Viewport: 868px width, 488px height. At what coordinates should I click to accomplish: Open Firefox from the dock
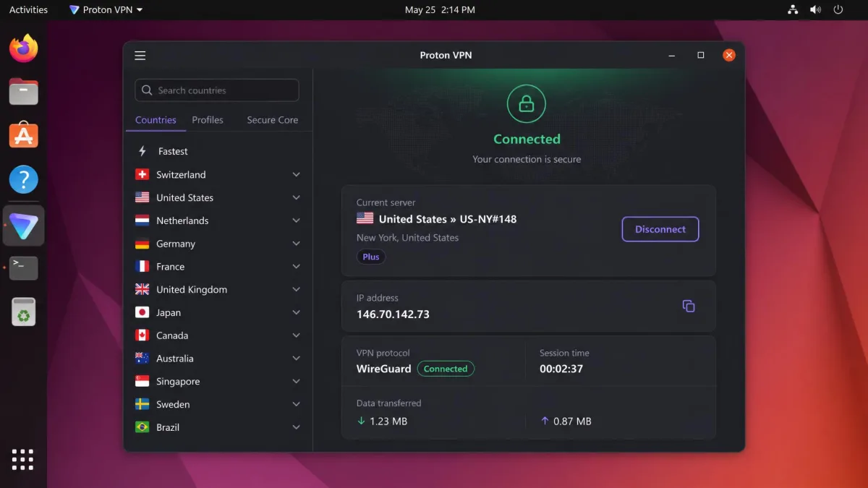pos(23,48)
